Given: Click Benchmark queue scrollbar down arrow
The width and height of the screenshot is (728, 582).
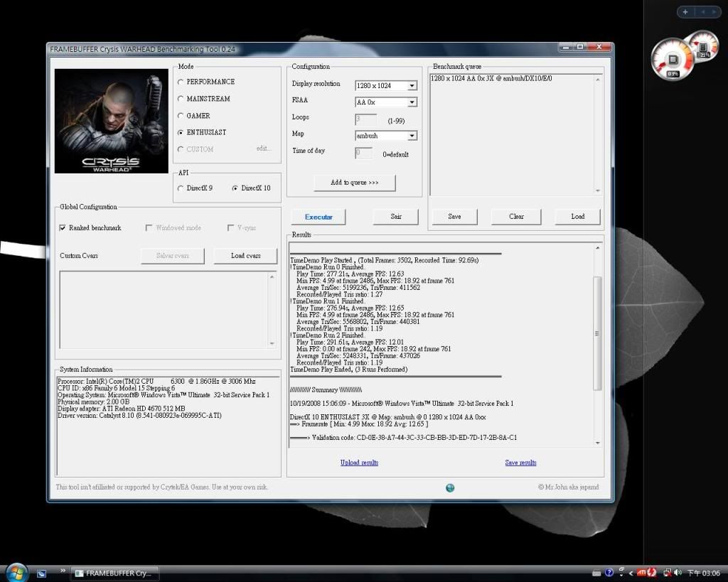Looking at the screenshot, I should 597,190.
